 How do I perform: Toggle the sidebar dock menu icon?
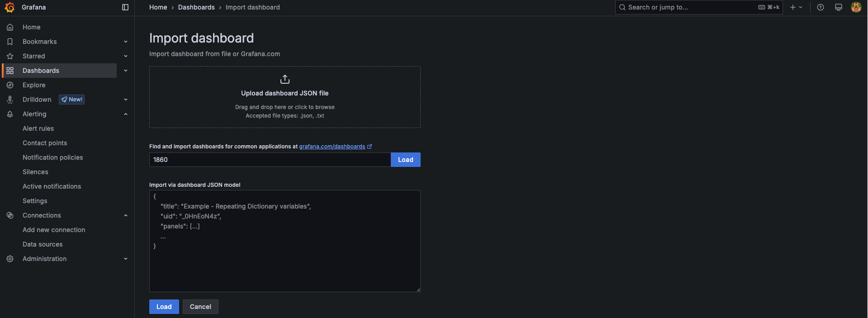click(125, 7)
